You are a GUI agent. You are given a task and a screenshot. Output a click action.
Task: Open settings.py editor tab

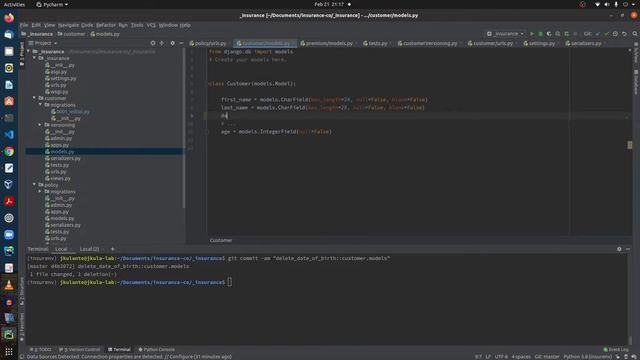pyautogui.click(x=540, y=43)
